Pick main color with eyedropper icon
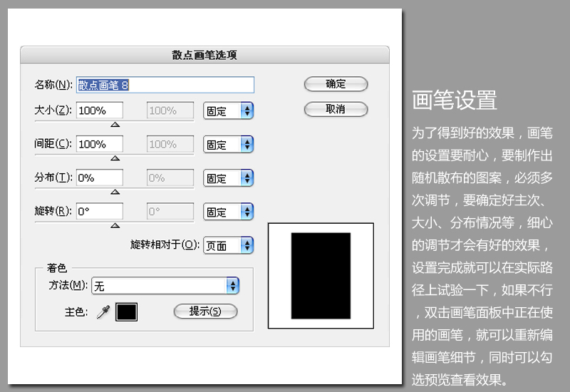 click(103, 312)
